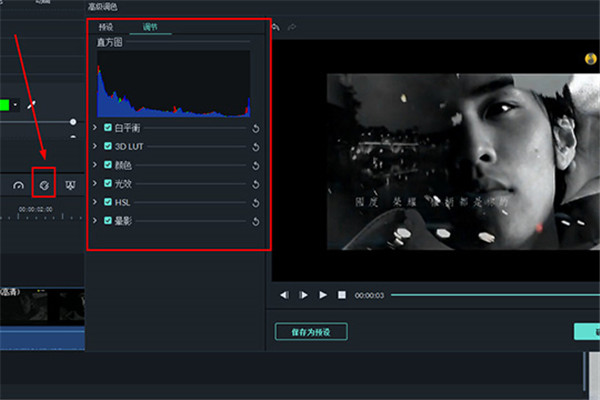Uncheck the 白平衡 checkbox
This screenshot has width=600, height=400.
coord(108,128)
